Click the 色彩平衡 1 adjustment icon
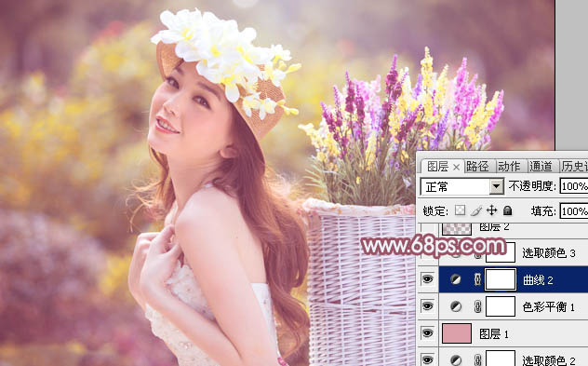 pyautogui.click(x=456, y=306)
